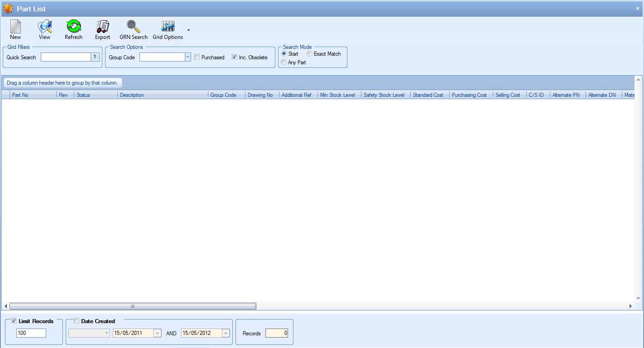Image resolution: width=644 pixels, height=348 pixels.
Task: Click the Quick Search help question button
Action: coord(95,57)
